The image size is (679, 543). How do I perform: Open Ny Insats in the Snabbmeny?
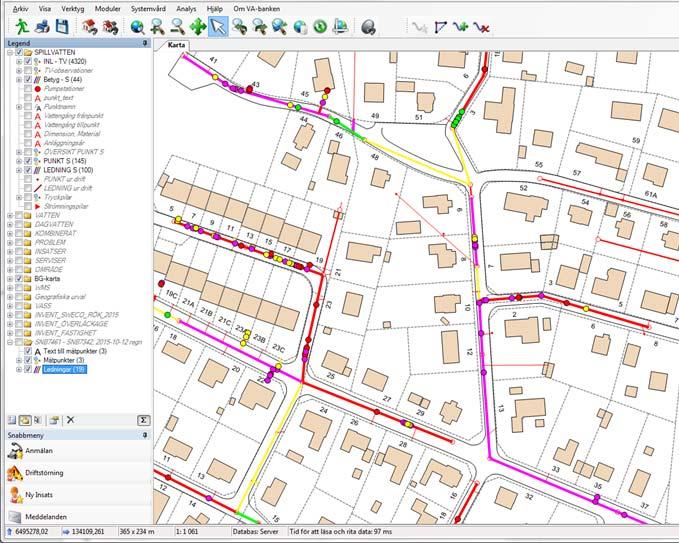[79, 495]
